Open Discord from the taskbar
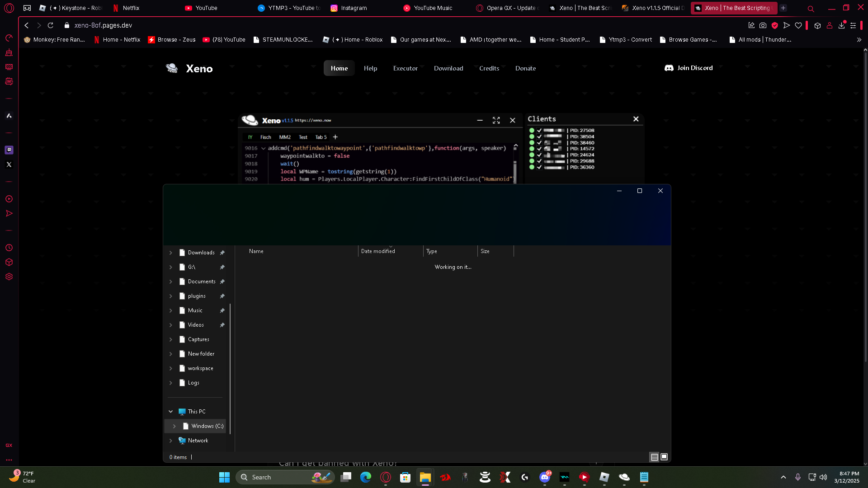 [x=545, y=477]
